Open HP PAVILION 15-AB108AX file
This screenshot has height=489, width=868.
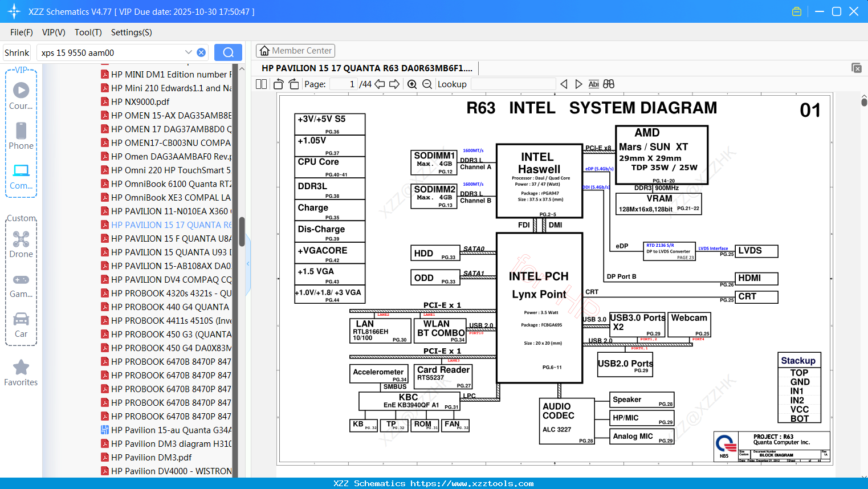166,266
